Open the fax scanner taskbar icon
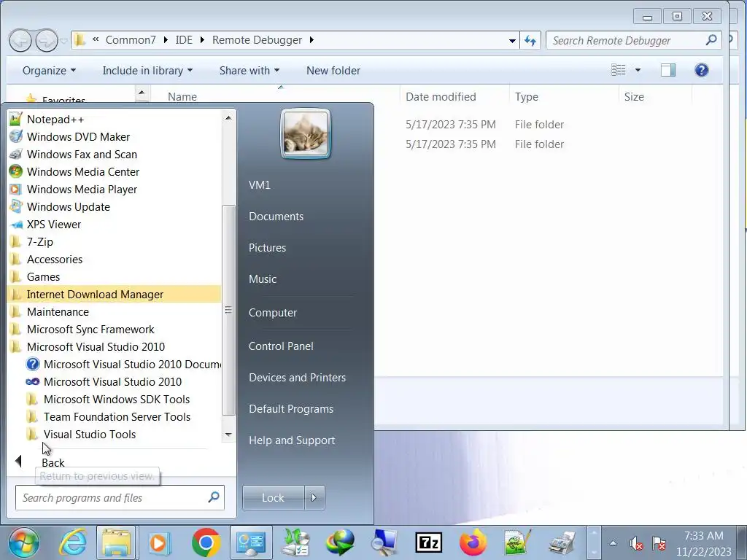Screen dimensions: 747x560 coord(562,542)
